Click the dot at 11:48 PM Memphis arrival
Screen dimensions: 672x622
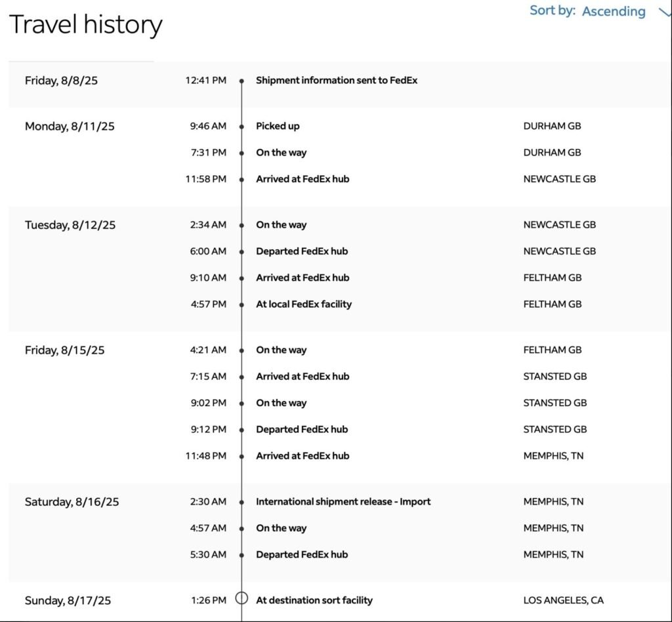[x=241, y=456]
